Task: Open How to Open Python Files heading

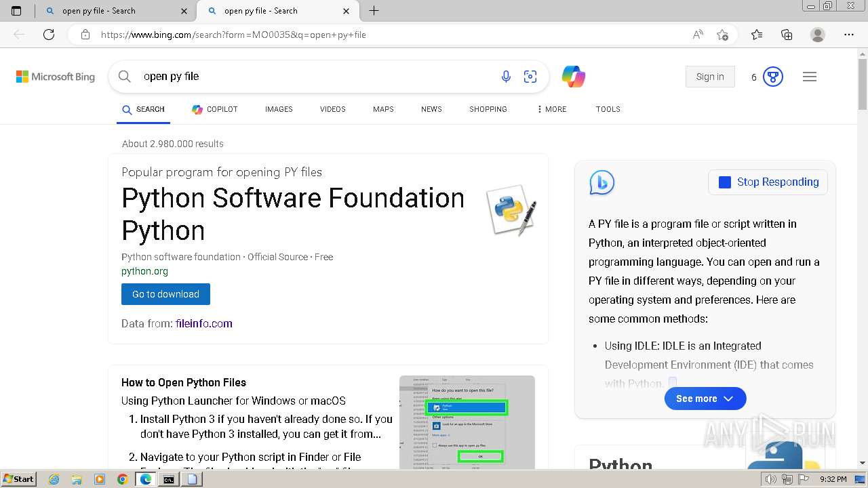Action: click(x=184, y=382)
